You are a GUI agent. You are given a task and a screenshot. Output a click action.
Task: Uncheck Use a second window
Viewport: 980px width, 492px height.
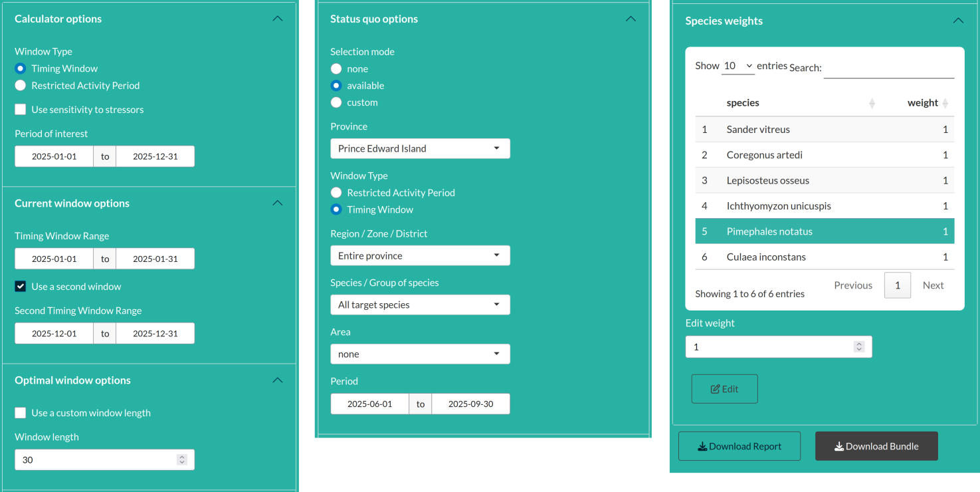[x=21, y=287]
